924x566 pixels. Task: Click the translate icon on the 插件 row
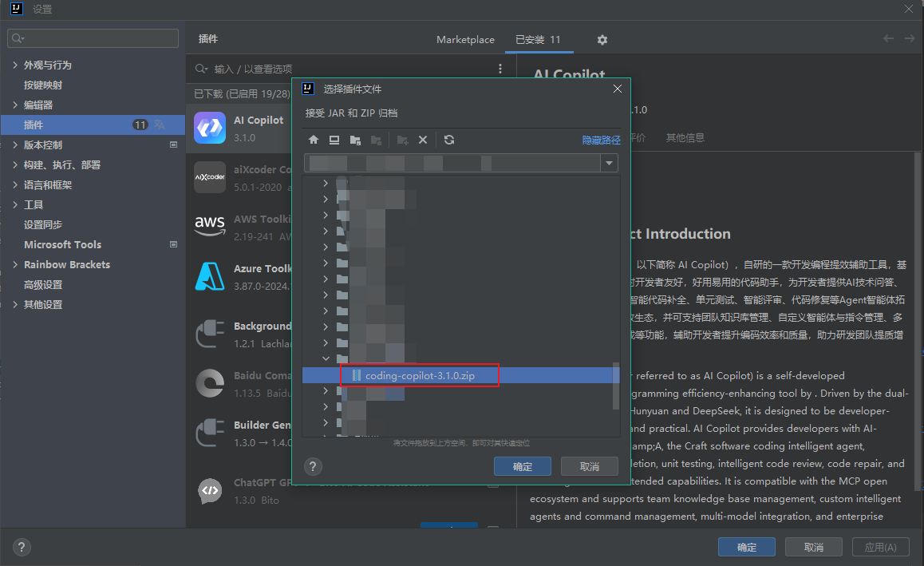coord(160,125)
